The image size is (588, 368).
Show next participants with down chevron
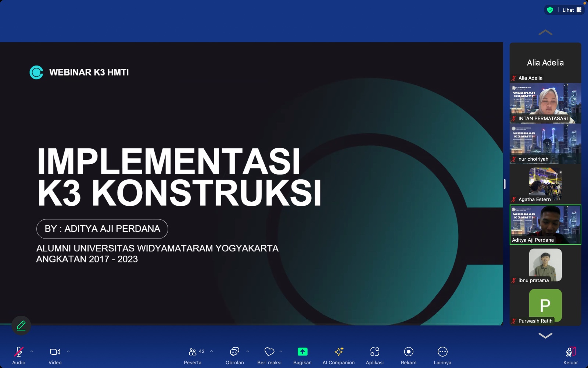545,335
